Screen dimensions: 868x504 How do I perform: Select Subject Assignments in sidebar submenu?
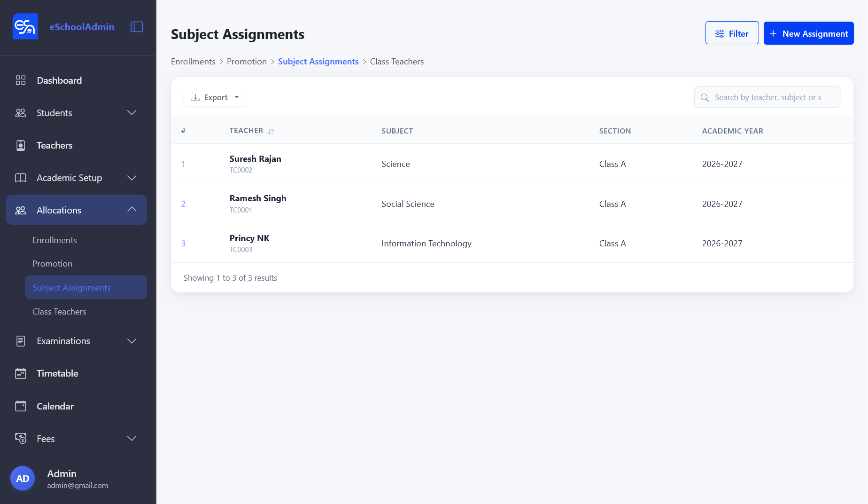tap(86, 287)
